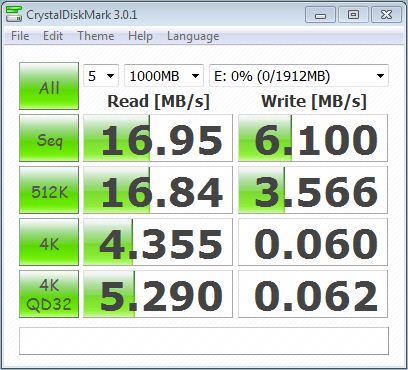The image size is (408, 370).
Task: Select the 4K write result 0.060
Action: pos(313,242)
